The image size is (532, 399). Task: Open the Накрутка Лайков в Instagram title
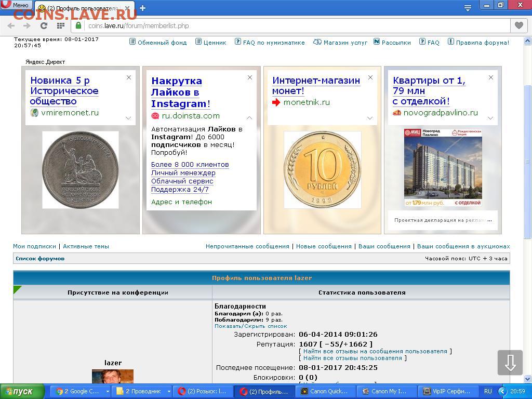pyautogui.click(x=180, y=92)
